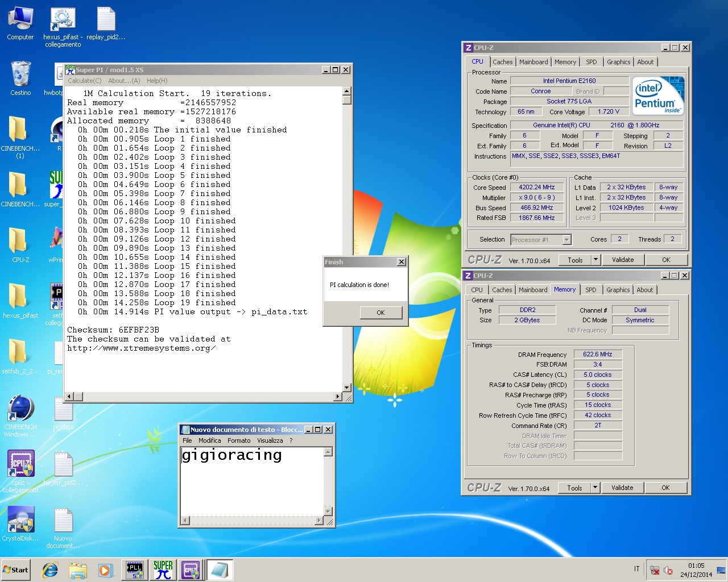Click Tools button in lower CPU-Z window
The height and width of the screenshot is (582, 728).
point(574,488)
